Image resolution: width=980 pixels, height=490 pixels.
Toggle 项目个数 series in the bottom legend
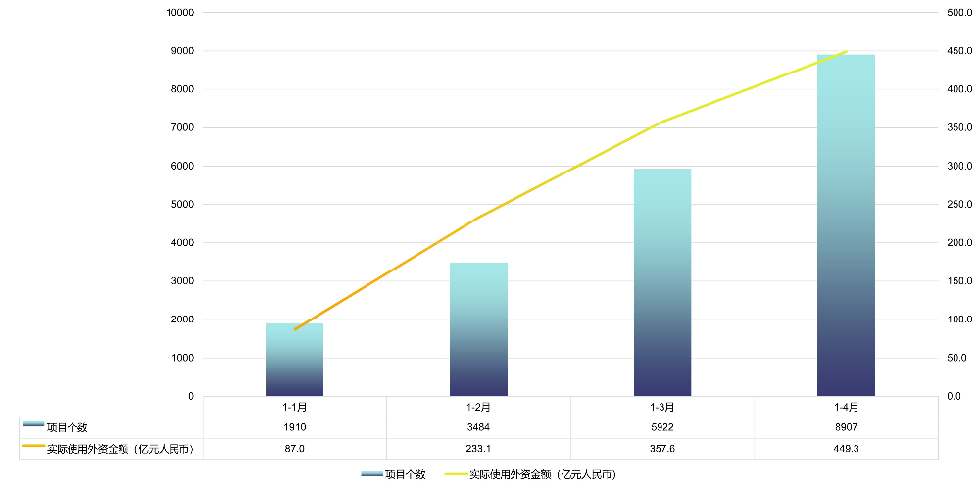tap(405, 474)
